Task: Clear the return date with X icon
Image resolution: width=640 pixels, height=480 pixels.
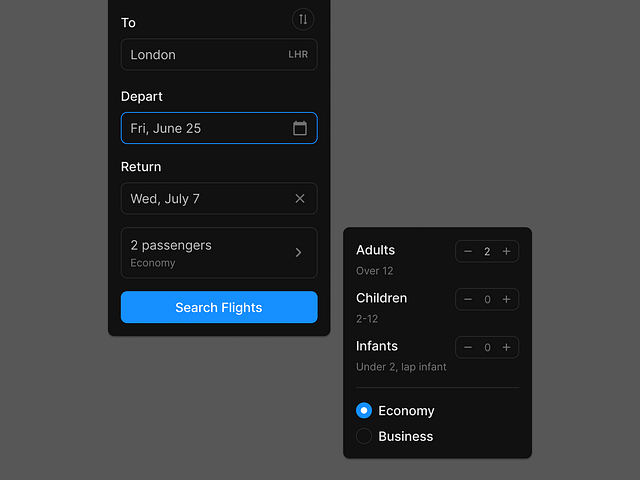Action: (x=300, y=199)
